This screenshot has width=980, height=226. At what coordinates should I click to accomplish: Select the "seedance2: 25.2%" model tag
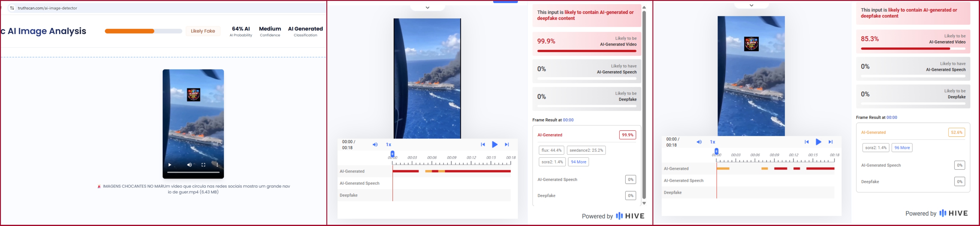click(x=586, y=150)
